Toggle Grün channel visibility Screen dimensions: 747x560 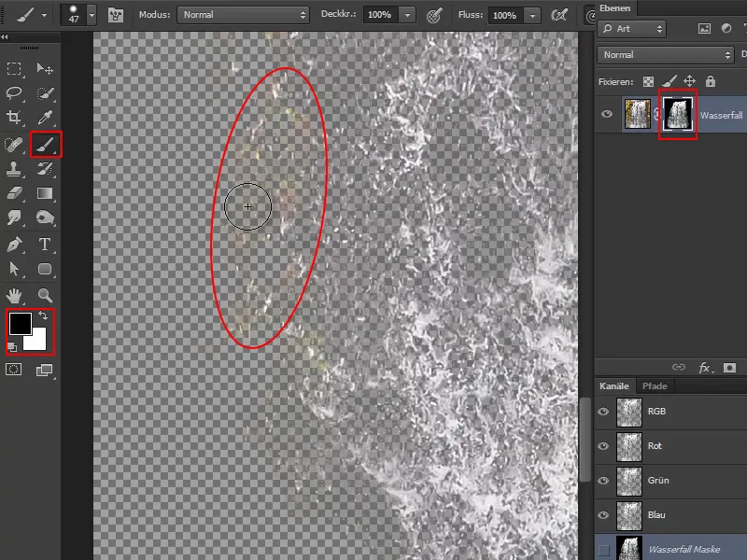(603, 481)
